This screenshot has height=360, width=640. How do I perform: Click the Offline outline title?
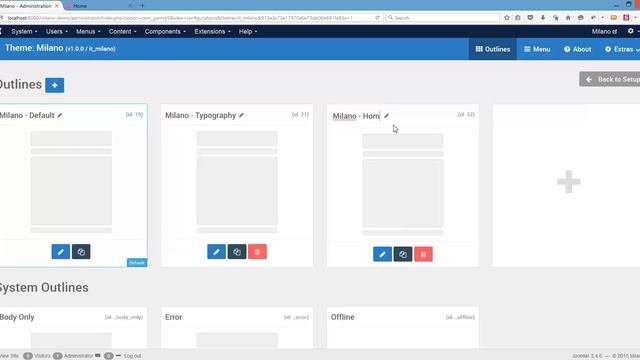pyautogui.click(x=342, y=317)
